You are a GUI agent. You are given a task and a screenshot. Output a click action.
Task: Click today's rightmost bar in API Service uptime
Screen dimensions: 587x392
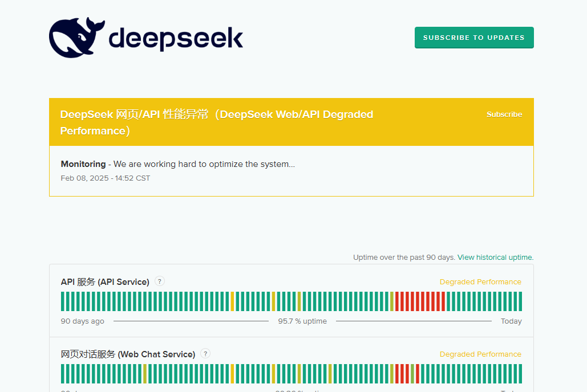coord(520,301)
